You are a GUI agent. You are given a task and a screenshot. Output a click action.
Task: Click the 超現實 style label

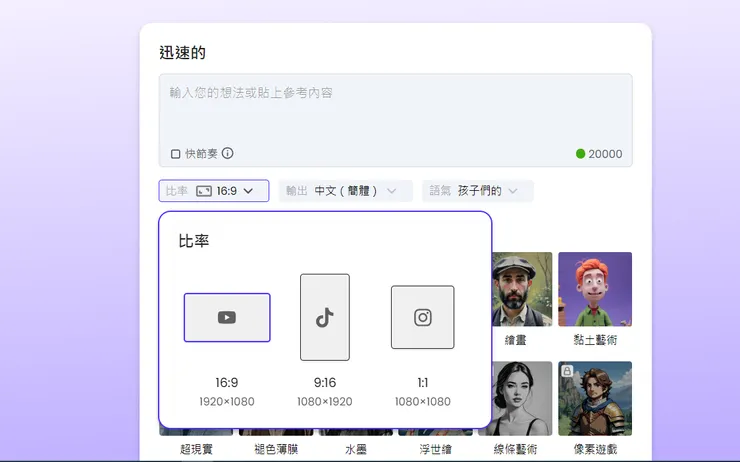[196, 449]
